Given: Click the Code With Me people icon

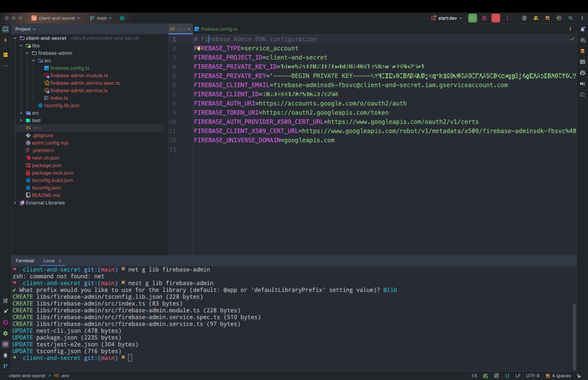Looking at the screenshot, I should 536,18.
